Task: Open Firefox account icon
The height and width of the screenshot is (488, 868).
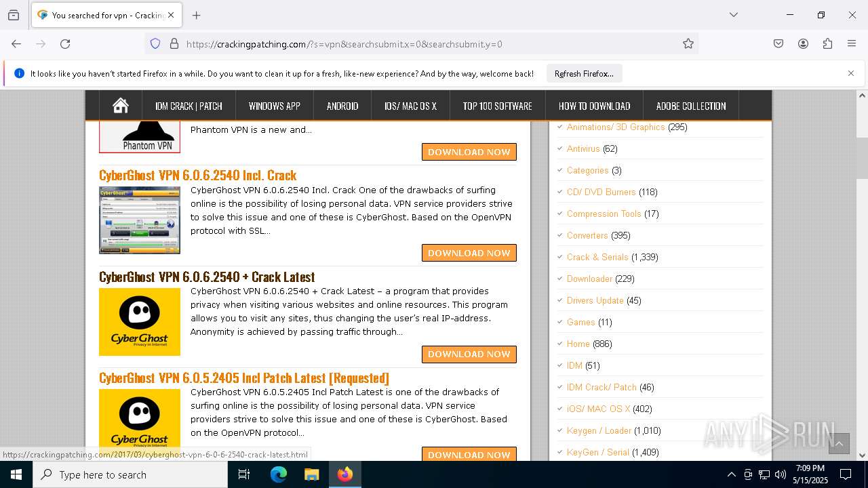Action: tap(803, 44)
